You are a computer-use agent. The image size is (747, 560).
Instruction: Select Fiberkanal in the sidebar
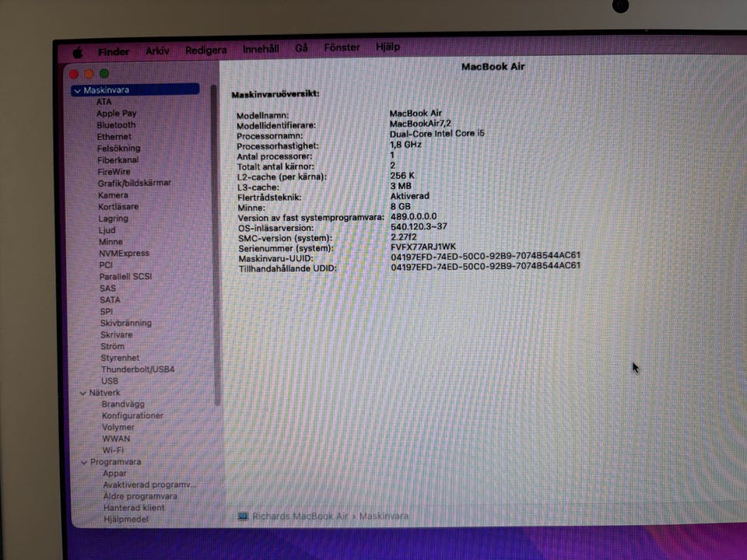pos(117,160)
